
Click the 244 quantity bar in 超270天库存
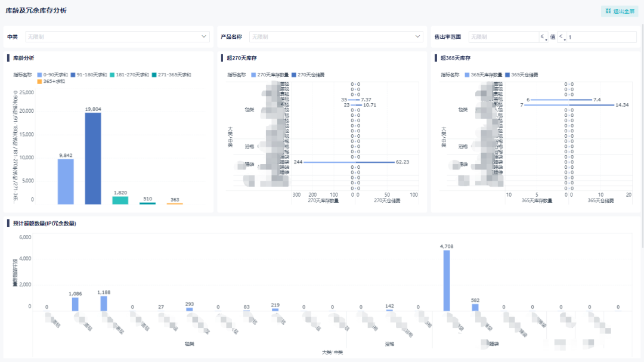329,162
